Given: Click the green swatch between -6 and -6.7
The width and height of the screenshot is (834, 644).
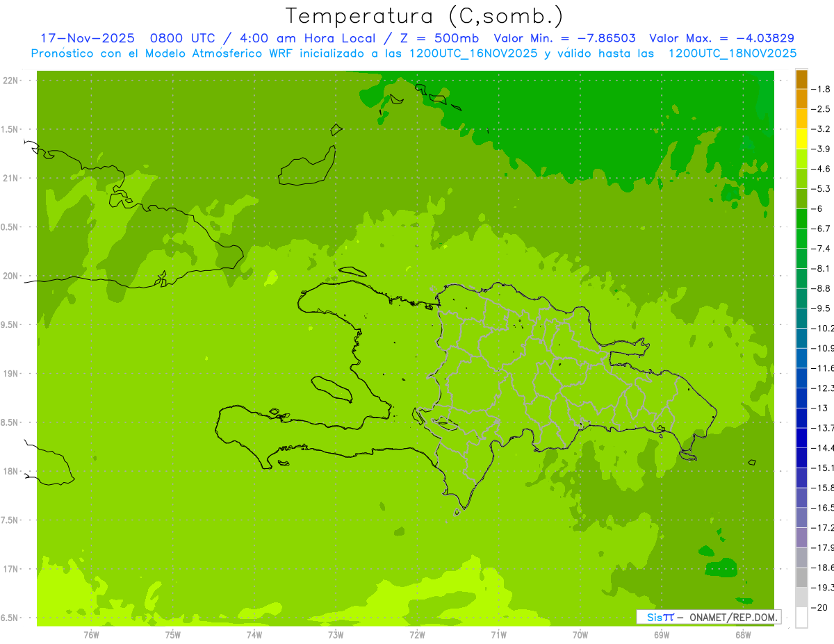Looking at the screenshot, I should [x=801, y=219].
